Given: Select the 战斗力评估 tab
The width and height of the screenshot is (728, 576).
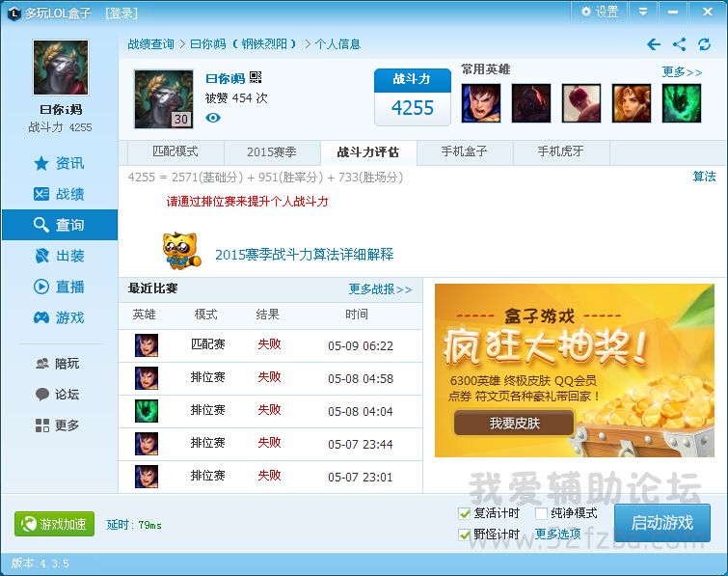Looking at the screenshot, I should 368,151.
